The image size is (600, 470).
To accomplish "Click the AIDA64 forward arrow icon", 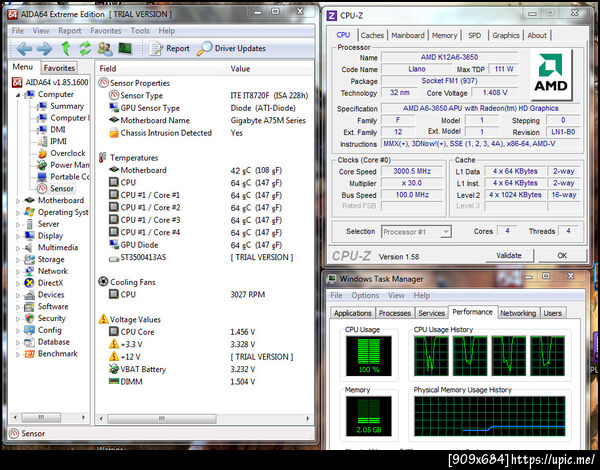I will click(x=44, y=49).
